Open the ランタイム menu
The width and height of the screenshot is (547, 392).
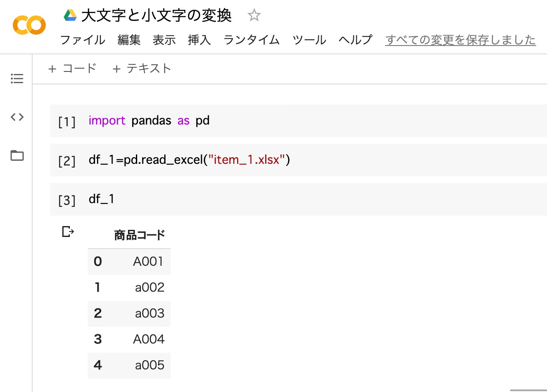pos(251,40)
